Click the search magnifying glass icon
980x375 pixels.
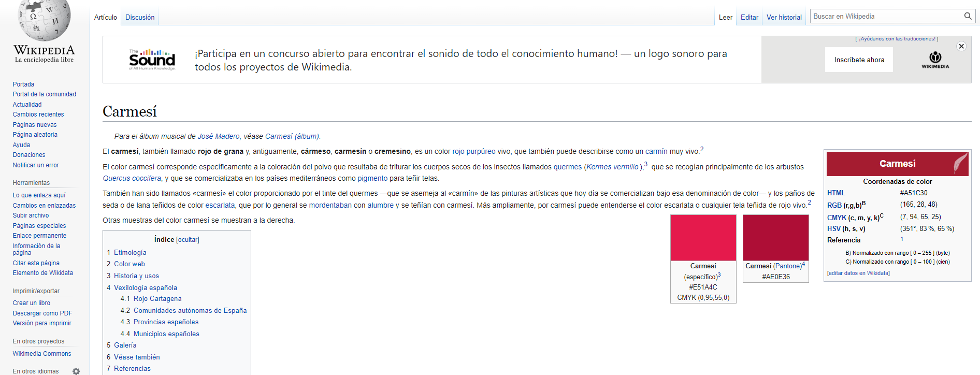click(x=968, y=16)
